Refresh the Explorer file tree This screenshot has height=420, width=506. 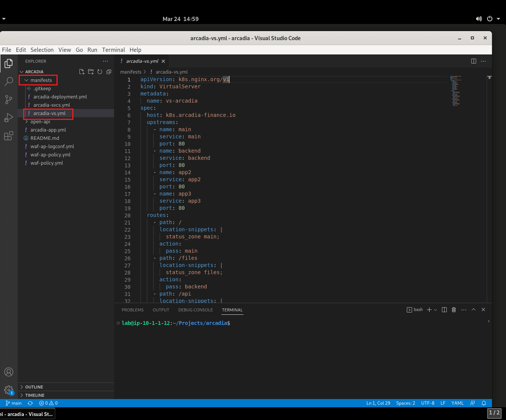point(100,72)
